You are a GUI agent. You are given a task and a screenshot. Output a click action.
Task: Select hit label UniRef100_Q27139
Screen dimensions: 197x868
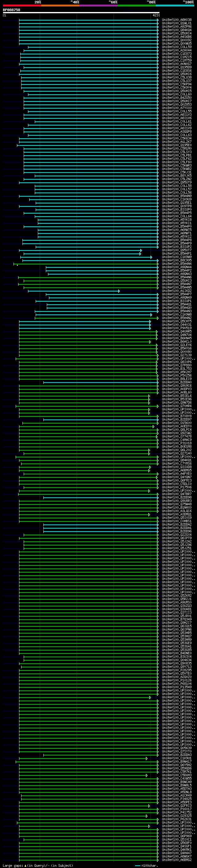coord(177,355)
